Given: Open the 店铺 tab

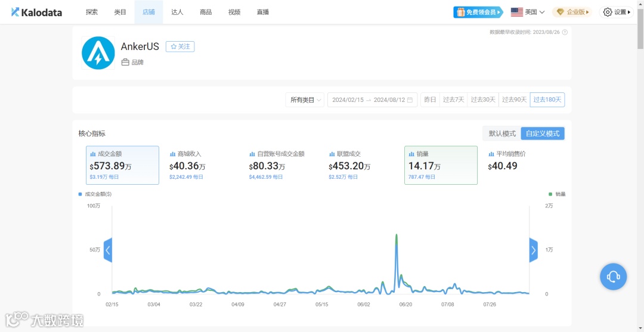Looking at the screenshot, I should point(148,13).
